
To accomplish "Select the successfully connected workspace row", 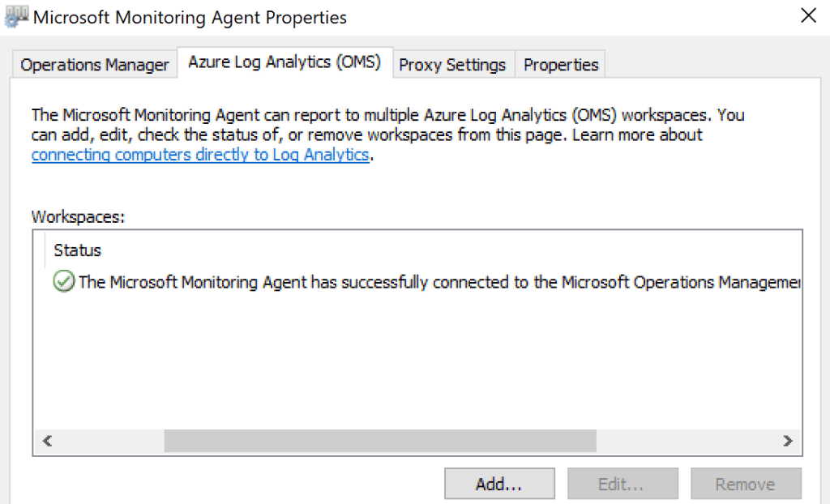I will [438, 282].
